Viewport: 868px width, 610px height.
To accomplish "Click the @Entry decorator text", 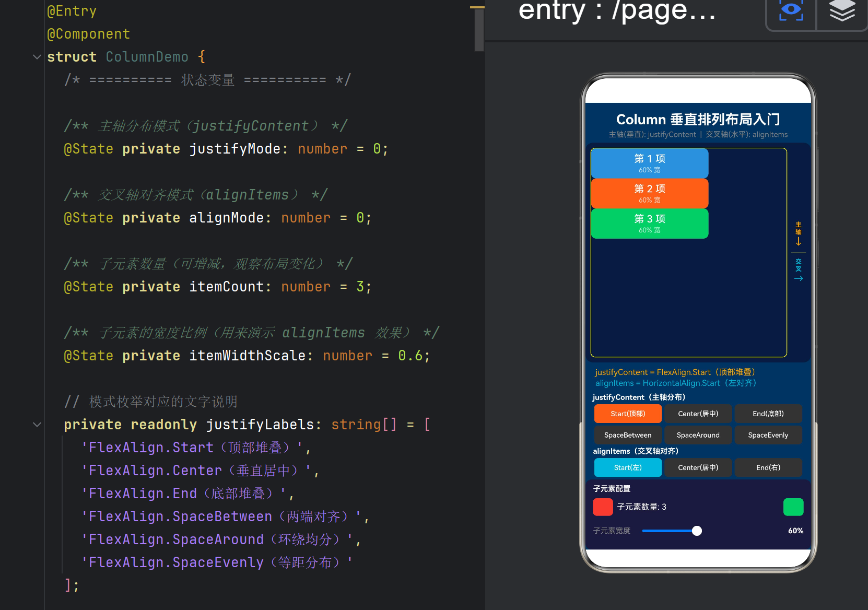I will coord(72,11).
